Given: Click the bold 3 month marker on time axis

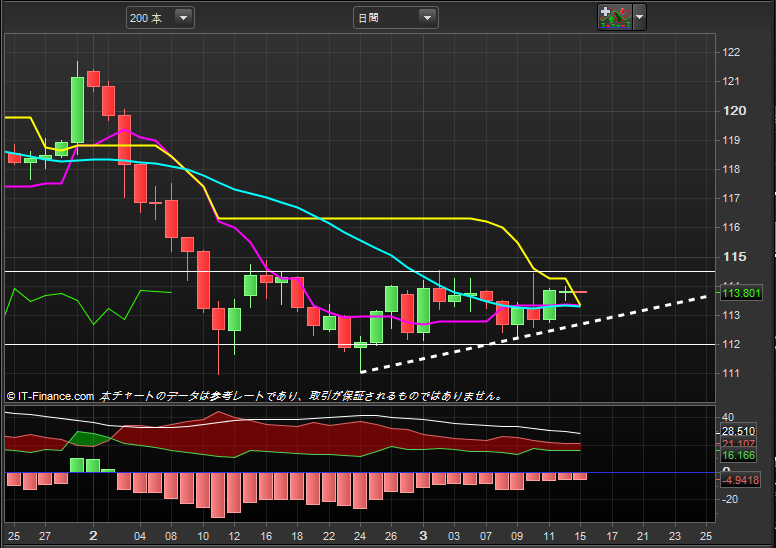Looking at the screenshot, I should (x=423, y=536).
